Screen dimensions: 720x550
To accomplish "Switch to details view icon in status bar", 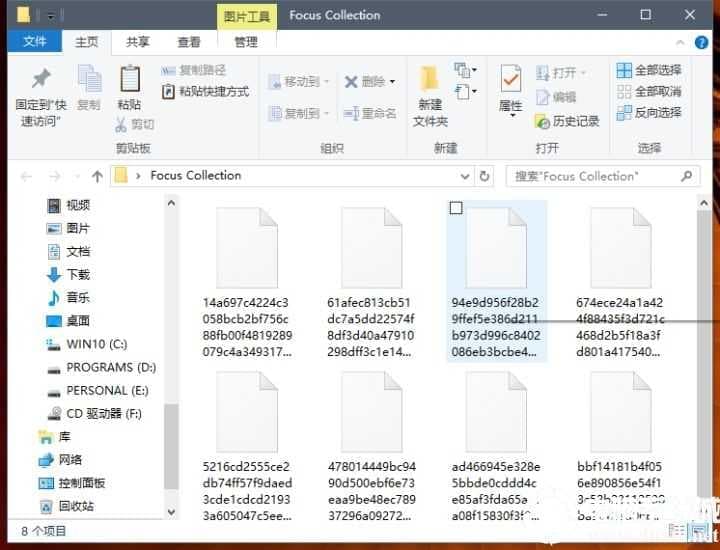I will click(677, 531).
